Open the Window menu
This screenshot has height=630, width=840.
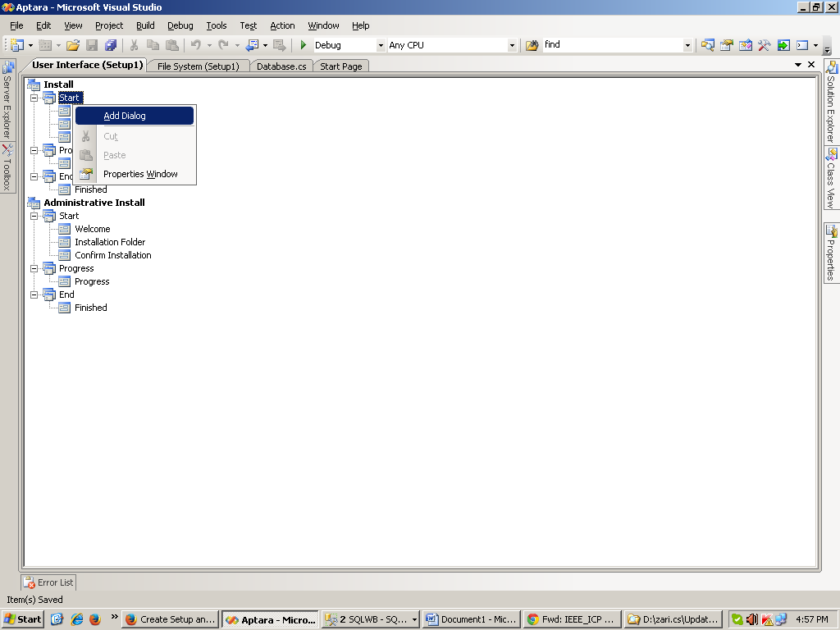point(323,25)
